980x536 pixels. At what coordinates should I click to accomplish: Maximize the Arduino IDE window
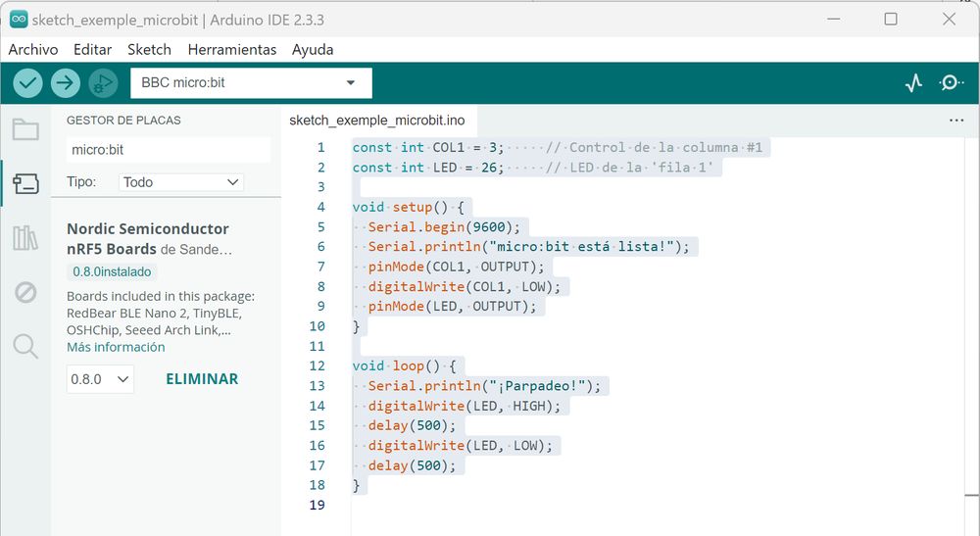(x=891, y=20)
